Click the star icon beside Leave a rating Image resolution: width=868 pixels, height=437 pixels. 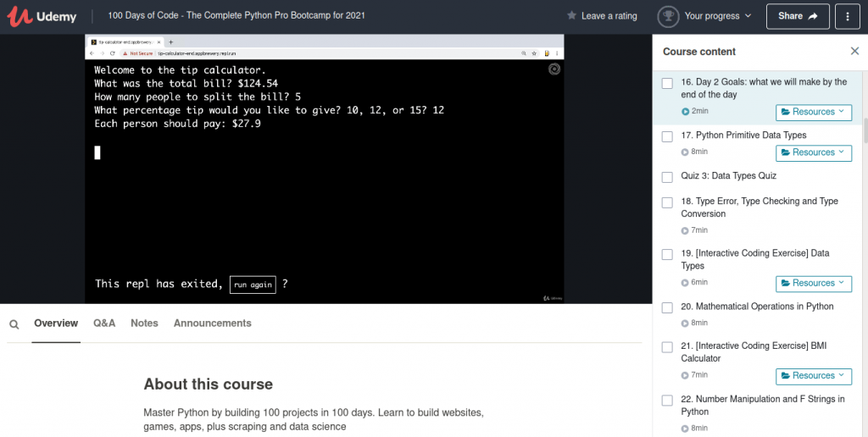(572, 15)
